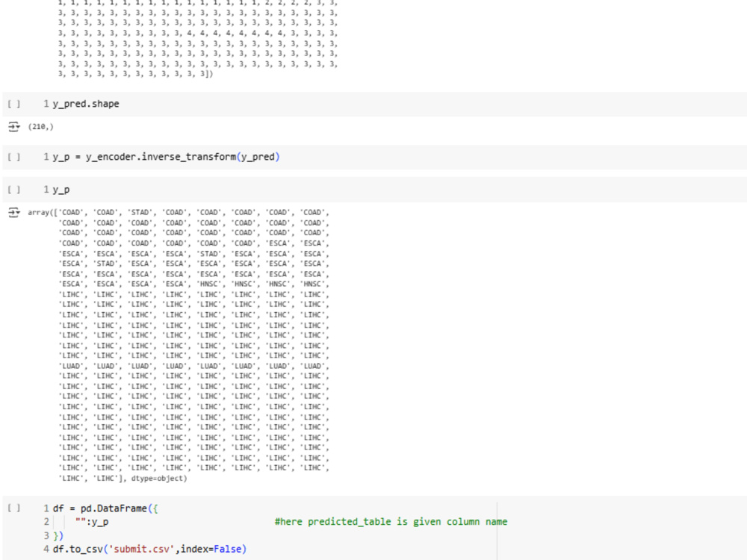Click the first 'LUAD' value in output
Image resolution: width=747 pixels, height=560 pixels.
[x=71, y=366]
